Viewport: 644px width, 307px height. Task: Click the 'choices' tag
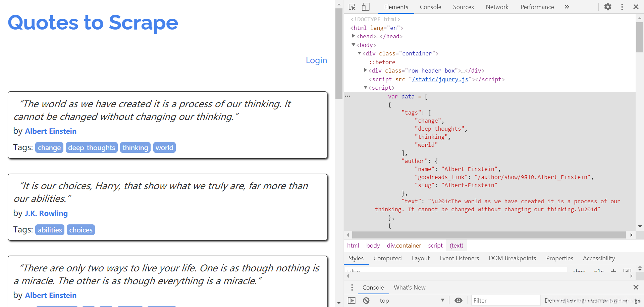click(81, 230)
